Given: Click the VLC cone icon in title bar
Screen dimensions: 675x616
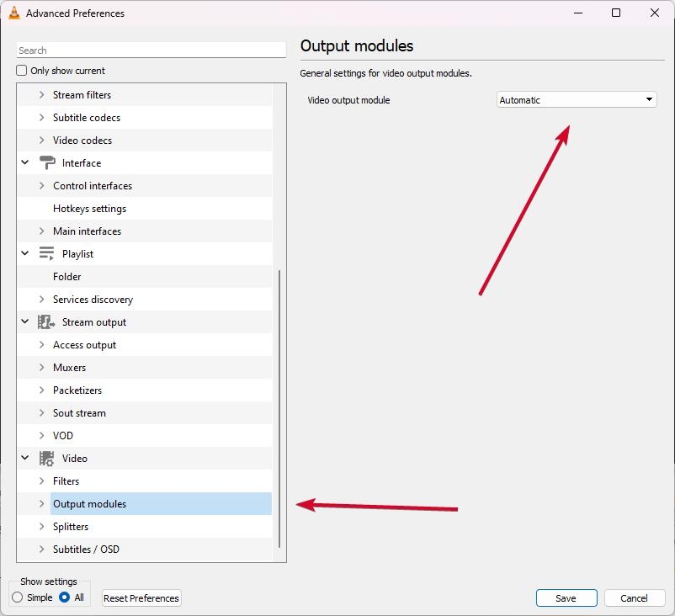Looking at the screenshot, I should tap(14, 13).
